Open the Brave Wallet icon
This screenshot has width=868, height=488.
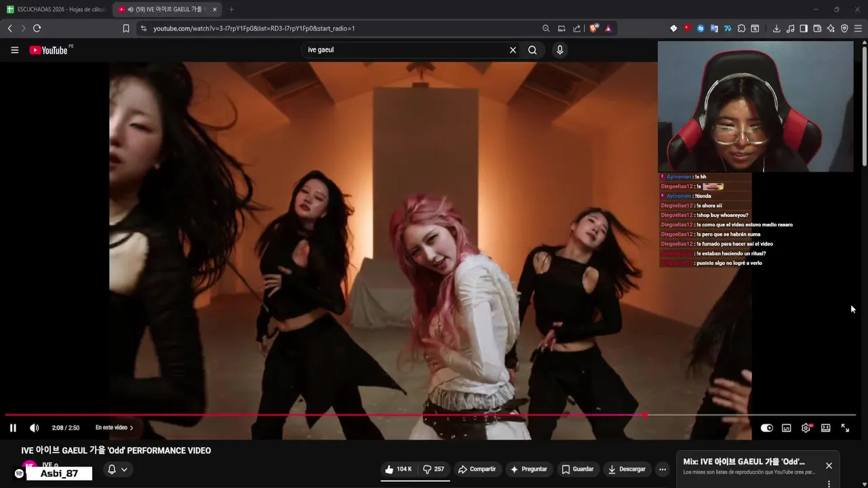click(817, 28)
